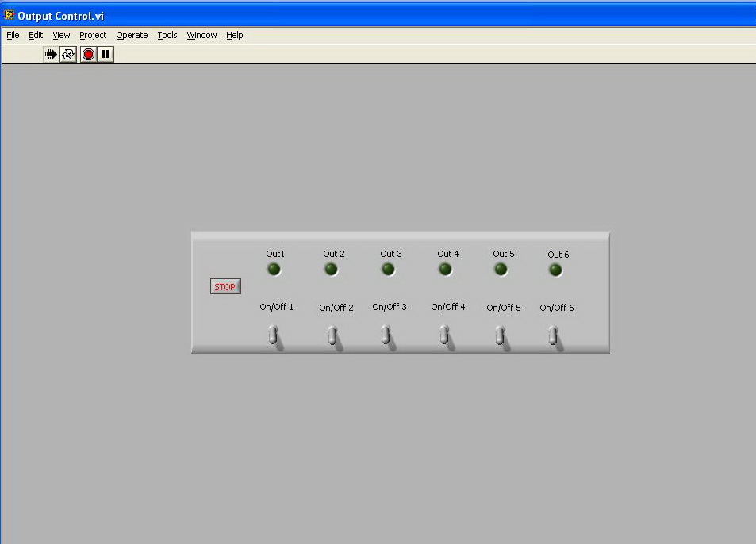Viewport: 756px width, 544px height.
Task: Click the Out 2 LED indicator
Action: [331, 270]
